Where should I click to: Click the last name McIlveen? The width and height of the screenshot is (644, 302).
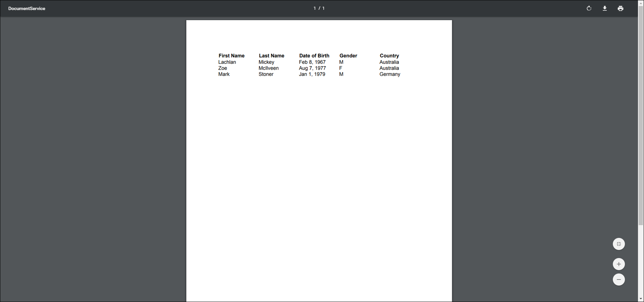(268, 68)
